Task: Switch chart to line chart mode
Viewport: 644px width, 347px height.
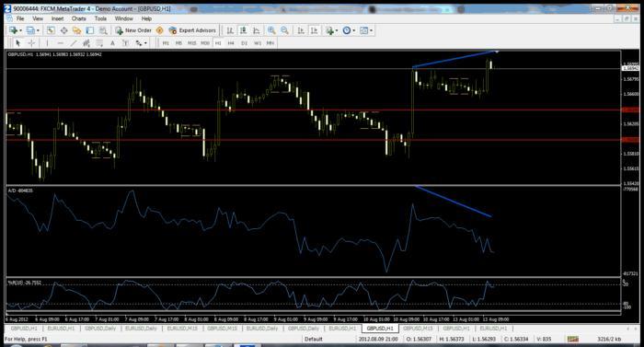Action: (257, 30)
